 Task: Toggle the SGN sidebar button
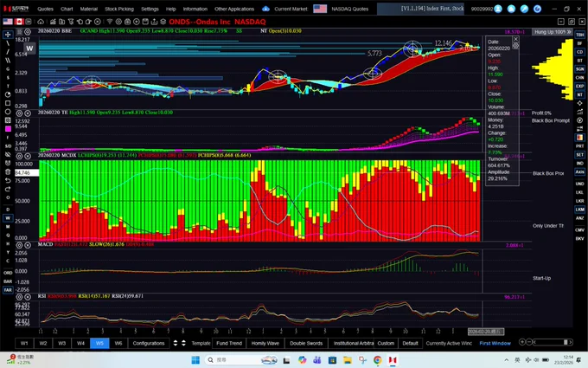pyautogui.click(x=579, y=68)
